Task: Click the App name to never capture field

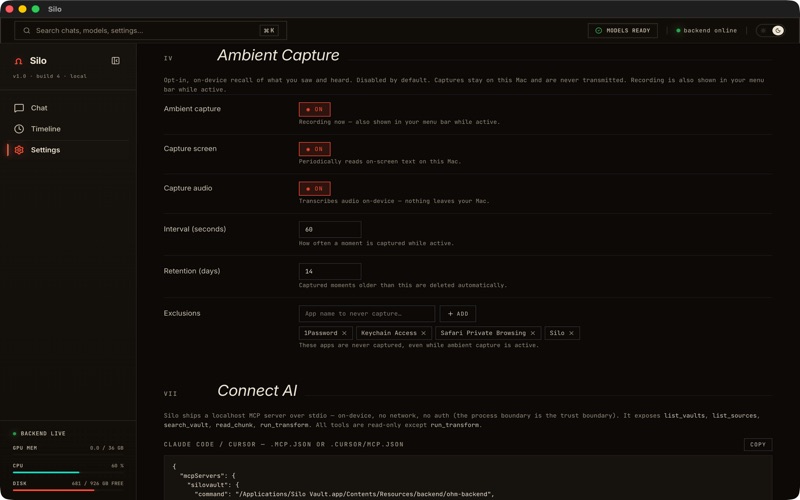Action: pyautogui.click(x=367, y=314)
